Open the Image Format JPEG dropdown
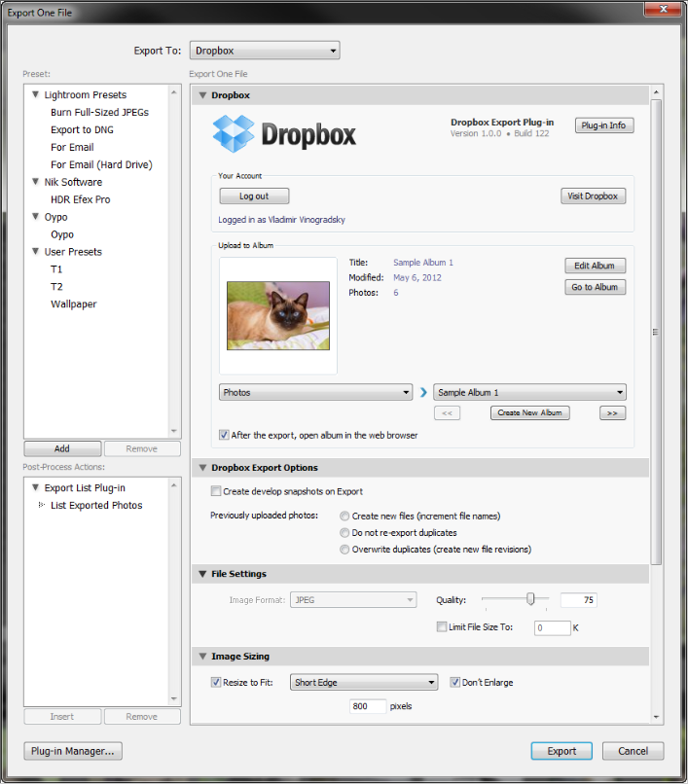This screenshot has width=688, height=784. click(353, 599)
